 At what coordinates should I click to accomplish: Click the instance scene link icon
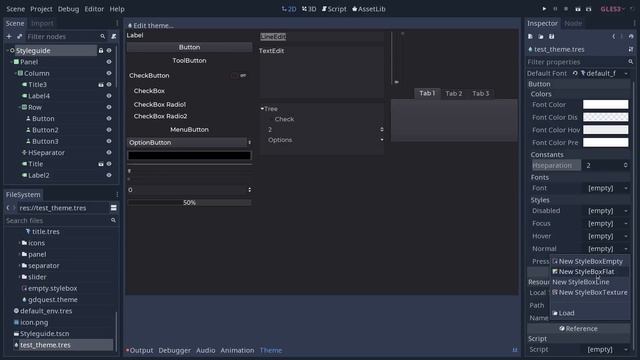(19, 37)
